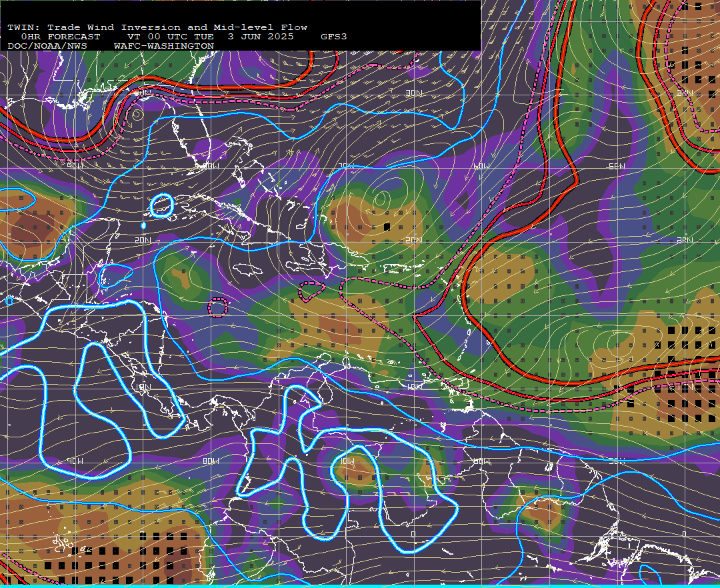720x588 pixels.
Task: Click the DOC/NOAA/NWS text
Action: point(47,47)
